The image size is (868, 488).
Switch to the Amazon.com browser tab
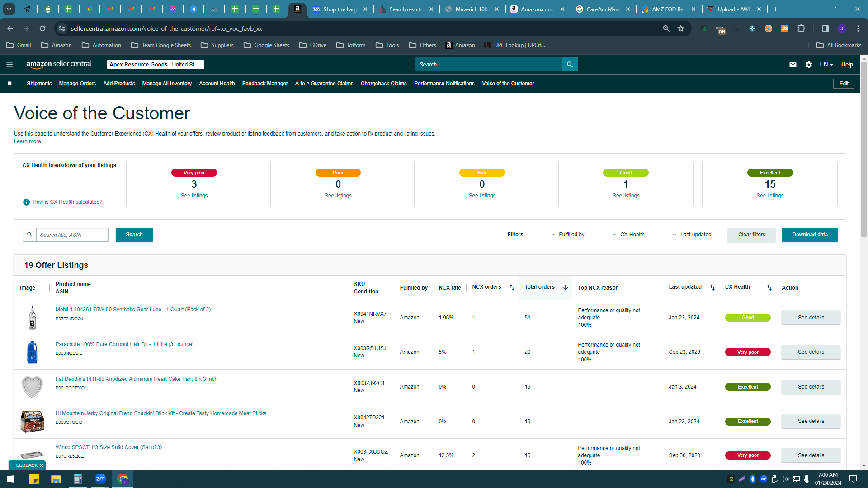(x=537, y=9)
